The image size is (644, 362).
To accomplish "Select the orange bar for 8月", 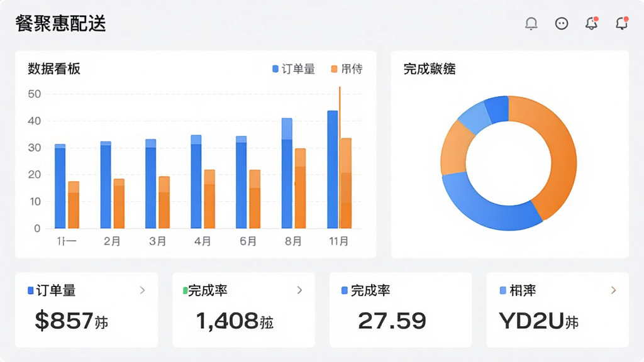I will click(x=300, y=189).
